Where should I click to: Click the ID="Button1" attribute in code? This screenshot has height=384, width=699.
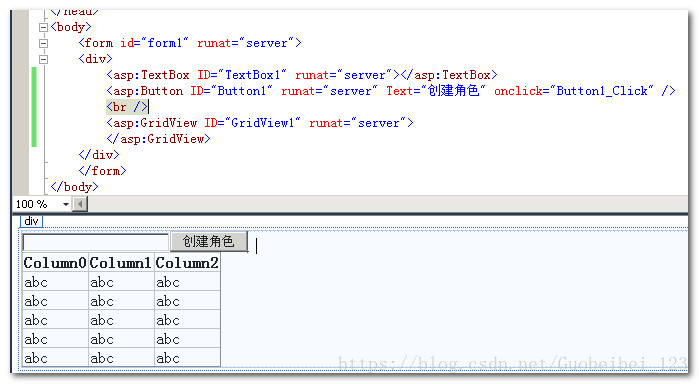pyautogui.click(x=231, y=91)
